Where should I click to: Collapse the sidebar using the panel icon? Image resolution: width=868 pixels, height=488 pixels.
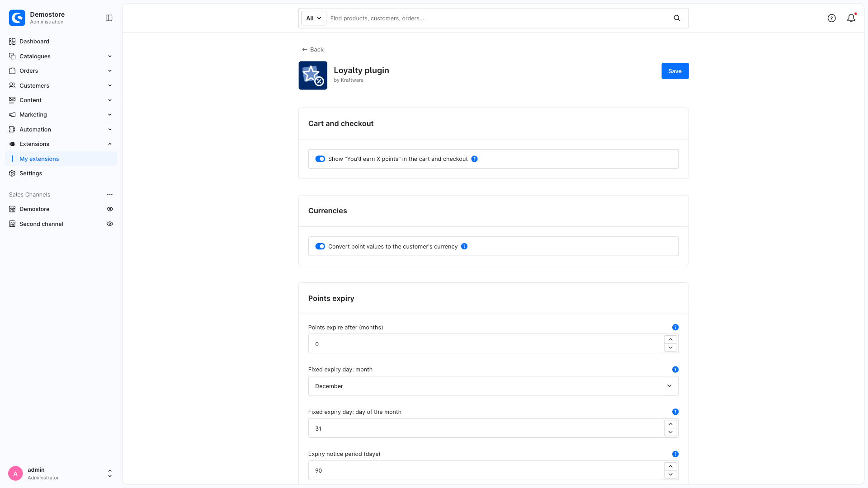pyautogui.click(x=109, y=18)
